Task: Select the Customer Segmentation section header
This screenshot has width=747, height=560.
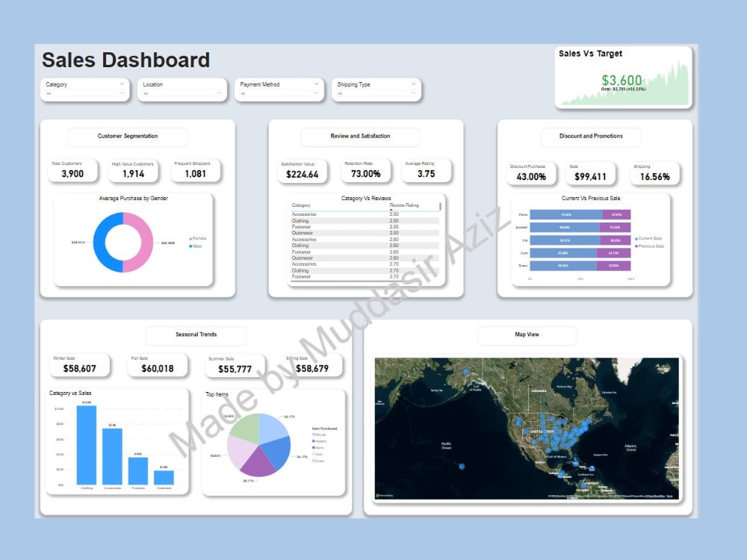Action: click(128, 136)
